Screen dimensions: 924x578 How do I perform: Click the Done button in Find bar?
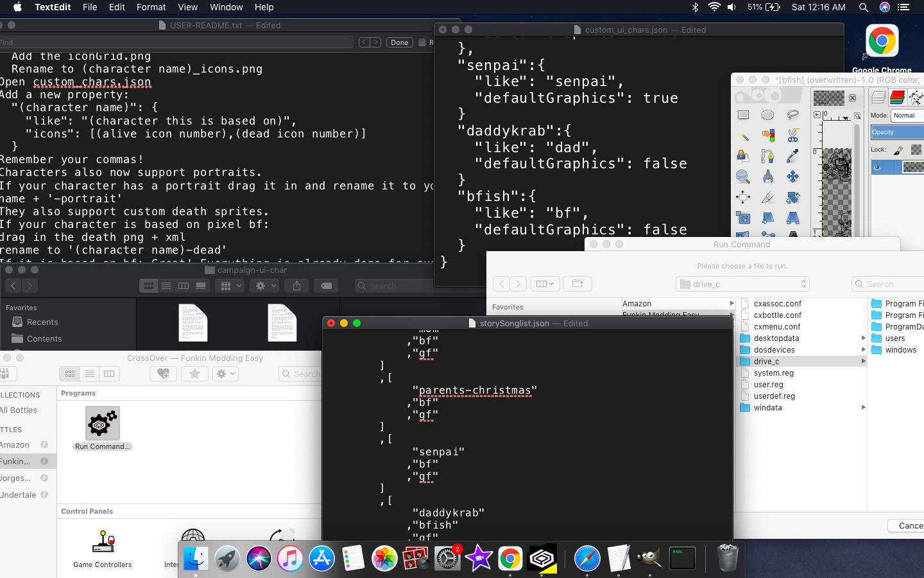pyautogui.click(x=399, y=42)
